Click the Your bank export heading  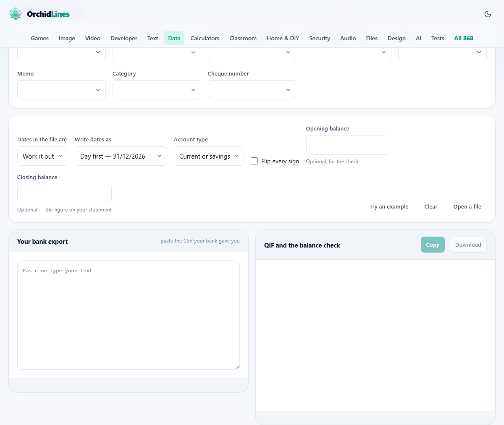coord(42,242)
